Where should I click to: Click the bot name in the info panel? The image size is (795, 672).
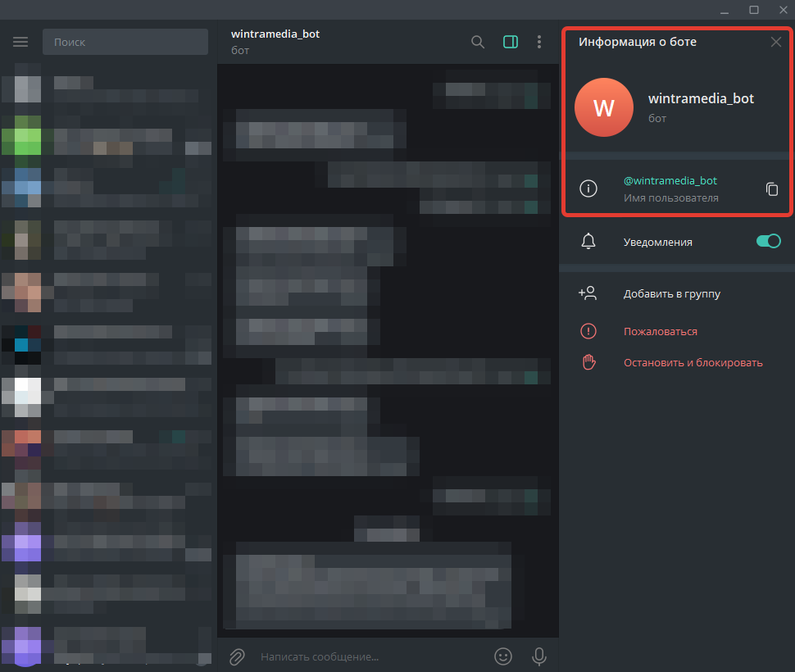point(701,99)
